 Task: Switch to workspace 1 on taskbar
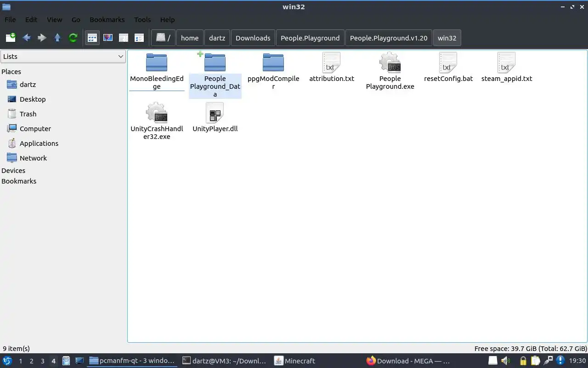click(x=20, y=361)
